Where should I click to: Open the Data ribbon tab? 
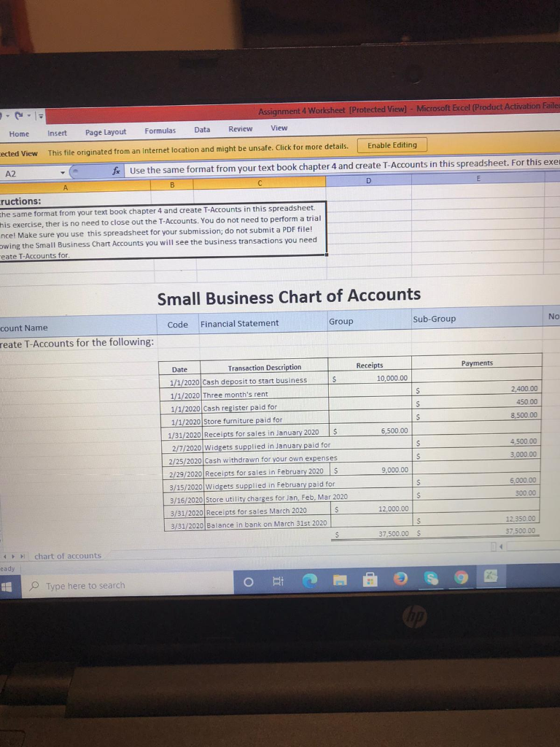point(202,130)
